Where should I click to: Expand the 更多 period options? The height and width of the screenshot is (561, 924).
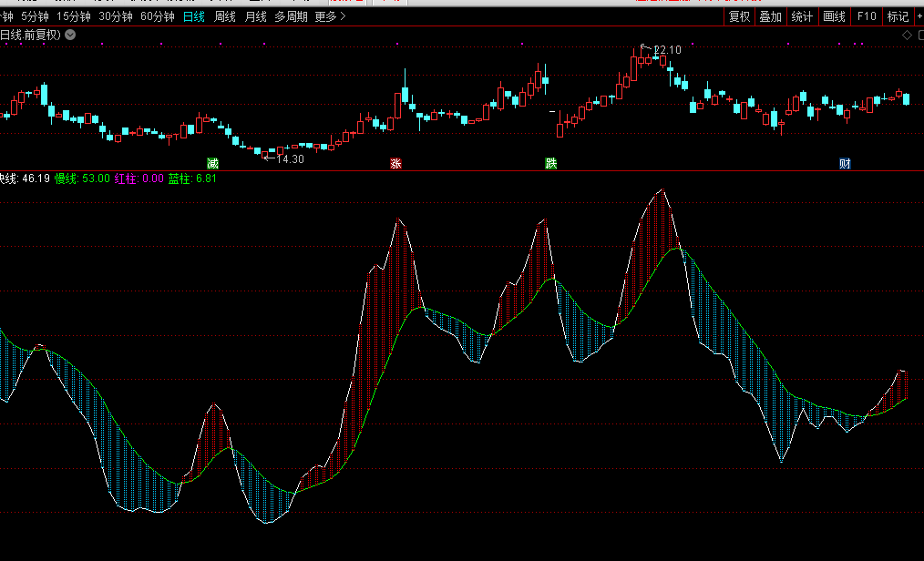(x=330, y=16)
